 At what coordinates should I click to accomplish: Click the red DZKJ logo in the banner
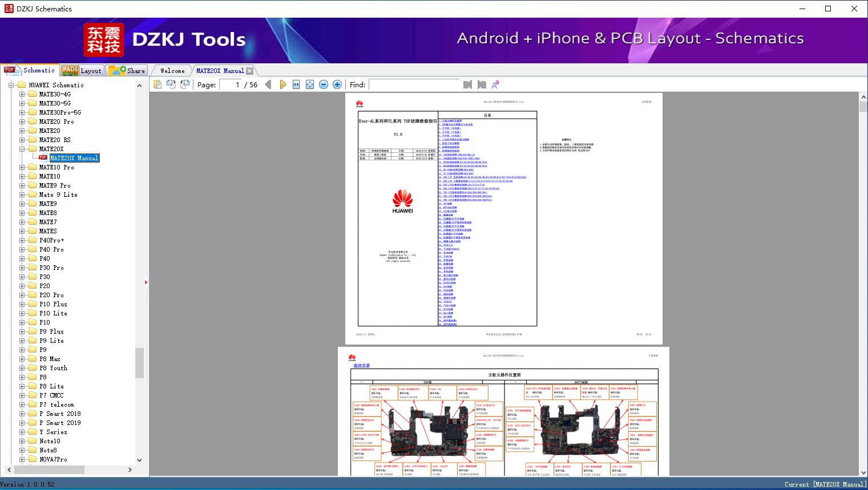click(104, 40)
